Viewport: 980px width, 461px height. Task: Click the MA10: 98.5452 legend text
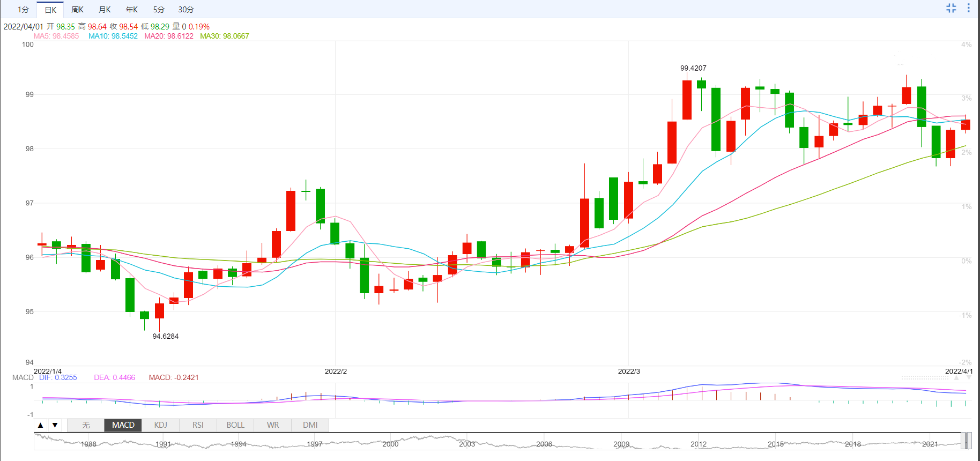[113, 36]
